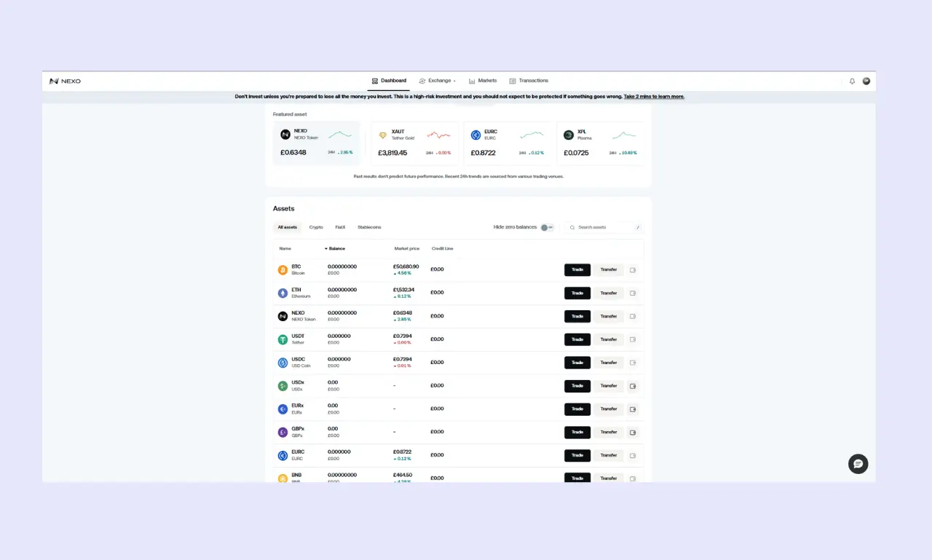Click the GBPx coin icon
Screen dimensions: 932x560
coord(283,433)
